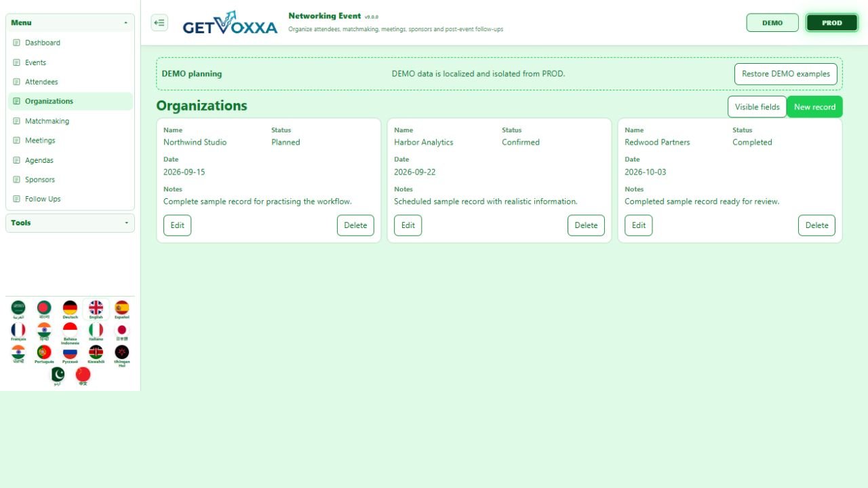This screenshot has height=488, width=868.
Task: Select Punjabi language with Indian flag
Action: 18,354
